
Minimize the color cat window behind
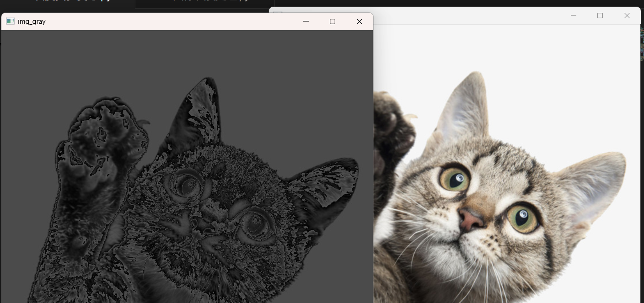[x=574, y=16]
